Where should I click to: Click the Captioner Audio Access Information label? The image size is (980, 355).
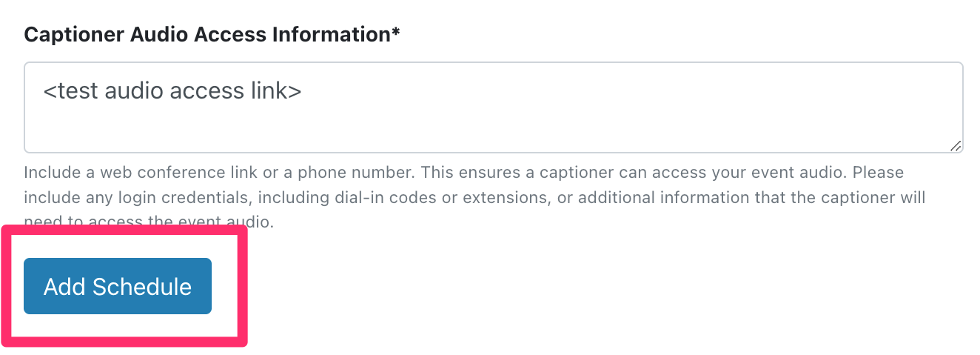coord(212,34)
